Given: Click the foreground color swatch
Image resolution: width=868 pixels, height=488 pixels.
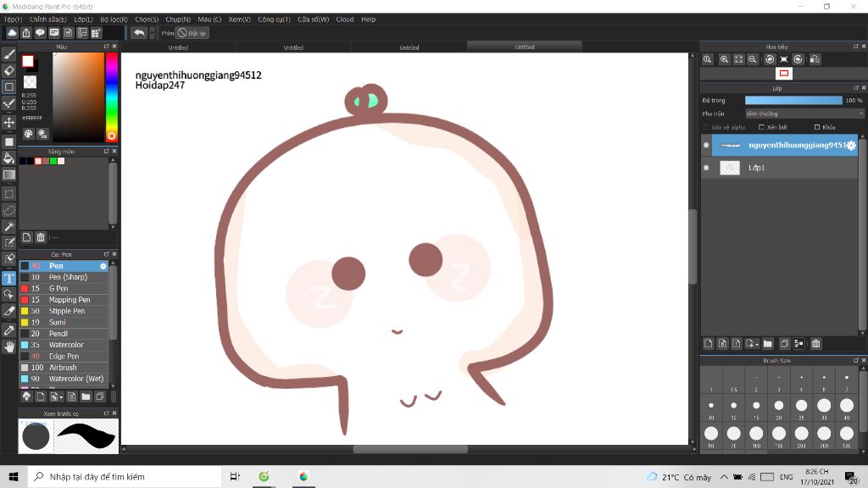Looking at the screenshot, I should (x=28, y=61).
